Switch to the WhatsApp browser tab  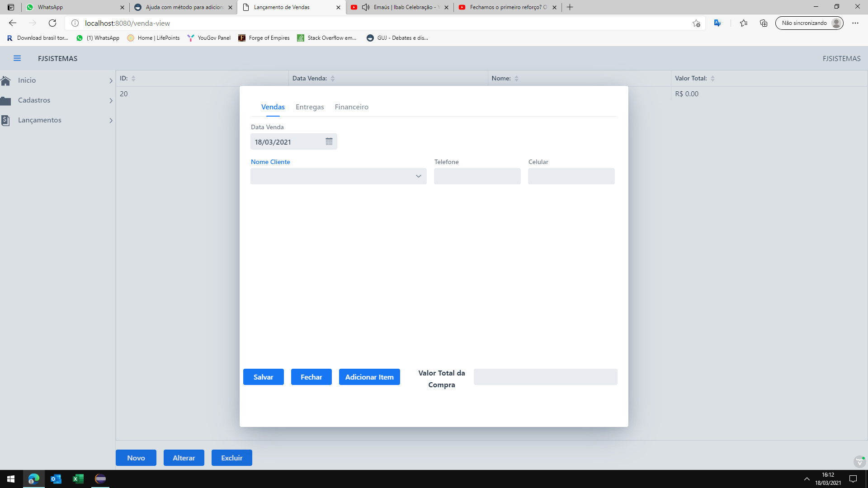[75, 7]
